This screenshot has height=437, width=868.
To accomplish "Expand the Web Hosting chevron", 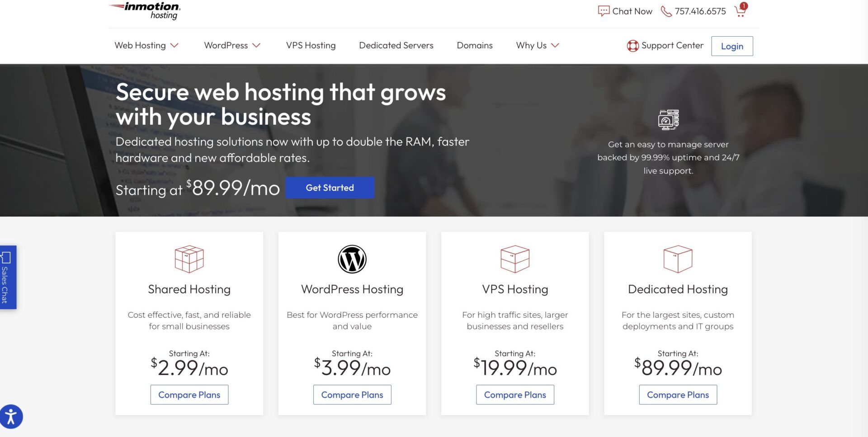I will coord(175,46).
